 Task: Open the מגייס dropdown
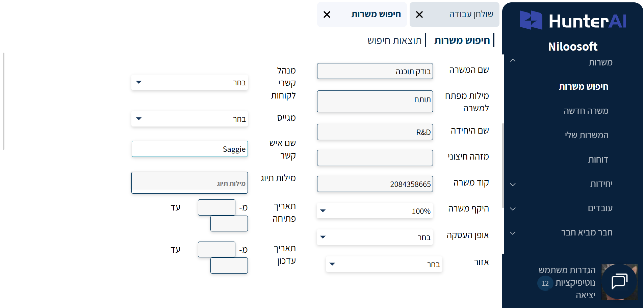(x=189, y=119)
